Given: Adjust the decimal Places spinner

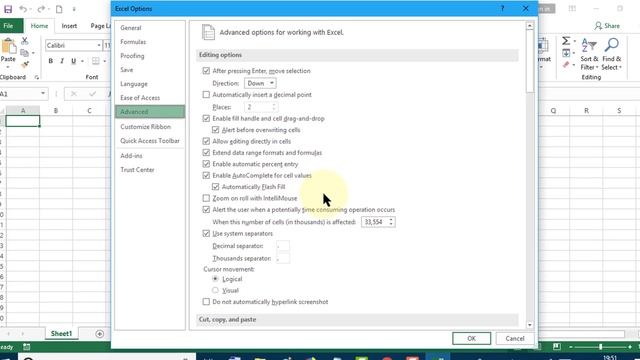Looking at the screenshot, I should [x=274, y=107].
